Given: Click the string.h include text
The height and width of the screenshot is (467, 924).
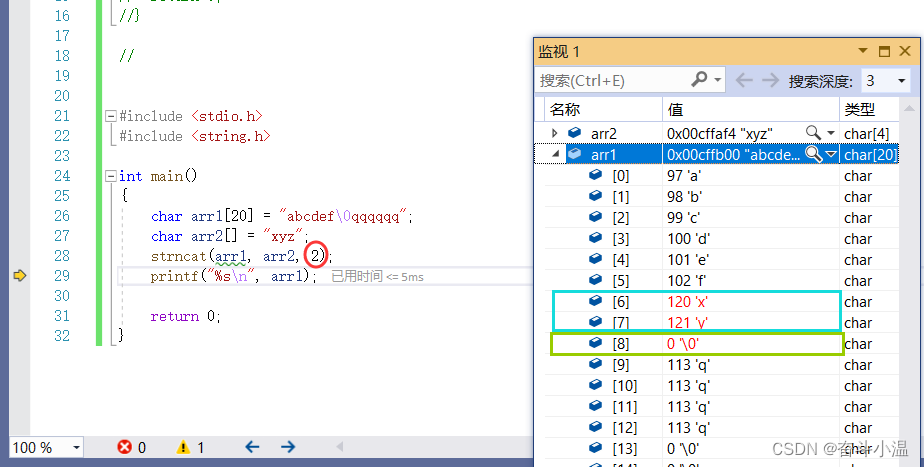Looking at the screenshot, I should [230, 136].
